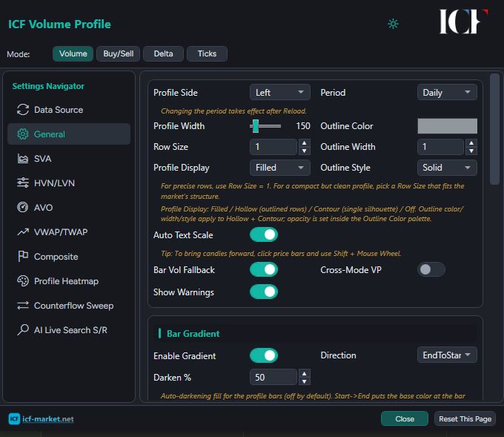Click the sun theme toggle icon
This screenshot has height=437, width=504.
pos(393,24)
